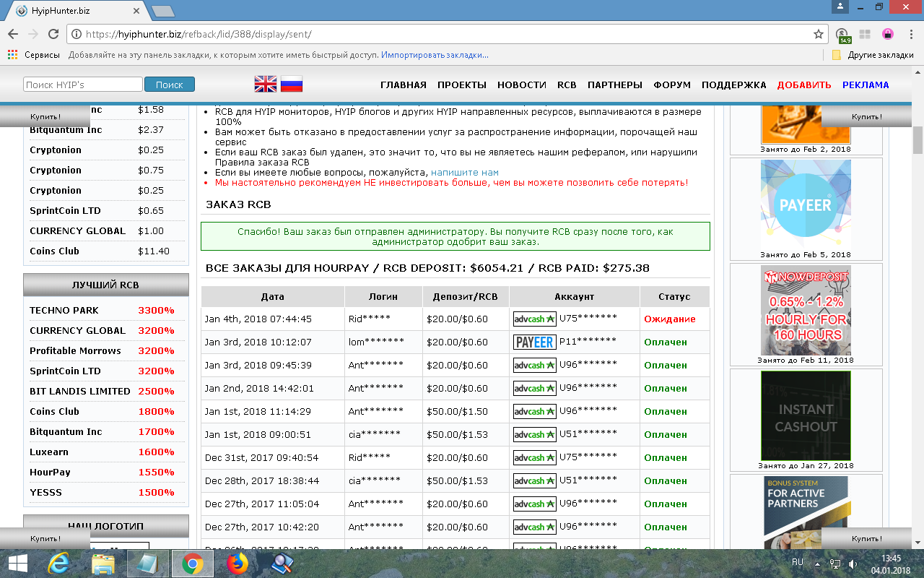
Task: Focus the Поиск HYIP's search field
Action: (x=82, y=85)
